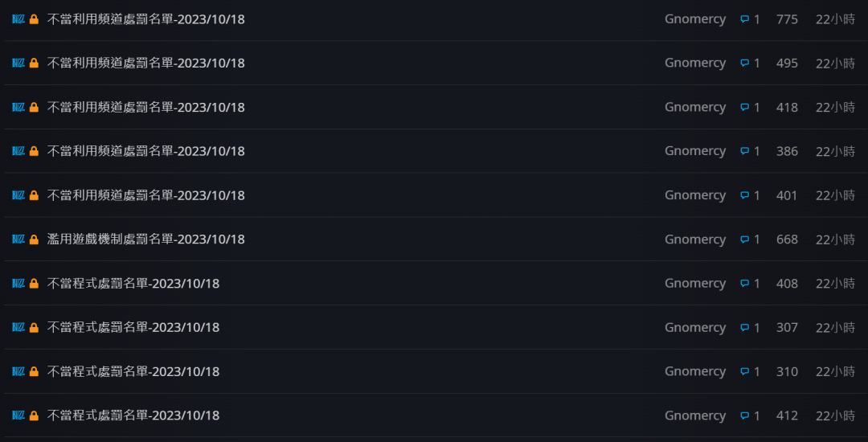The image size is (868, 442).
Task: Click lock icon on the 386-views topic
Action: click(34, 151)
